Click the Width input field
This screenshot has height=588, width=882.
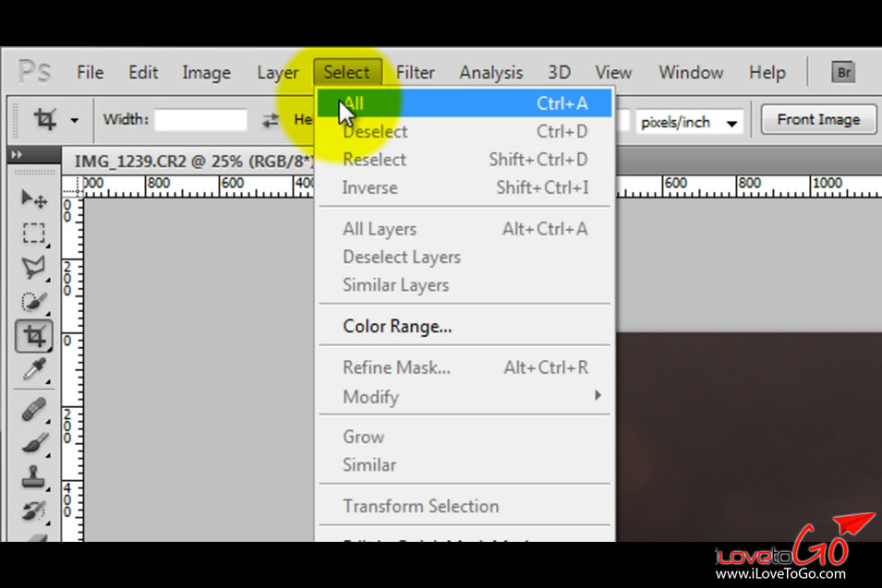pyautogui.click(x=200, y=120)
